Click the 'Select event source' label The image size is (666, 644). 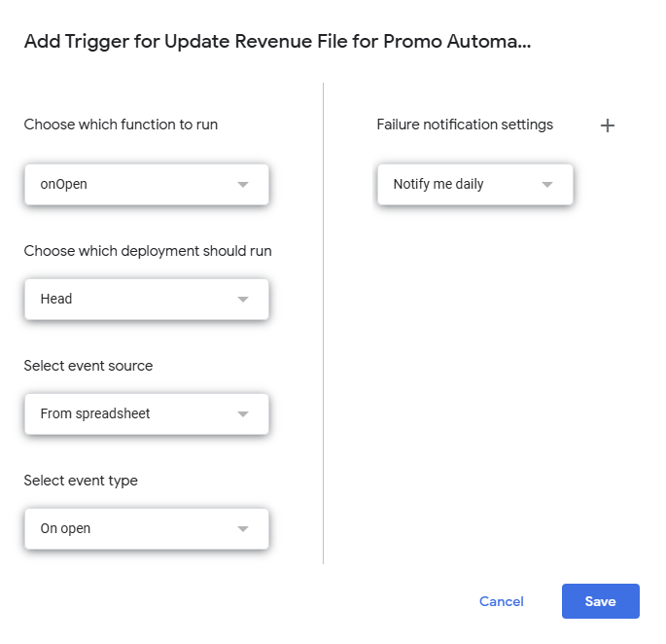pyautogui.click(x=88, y=366)
